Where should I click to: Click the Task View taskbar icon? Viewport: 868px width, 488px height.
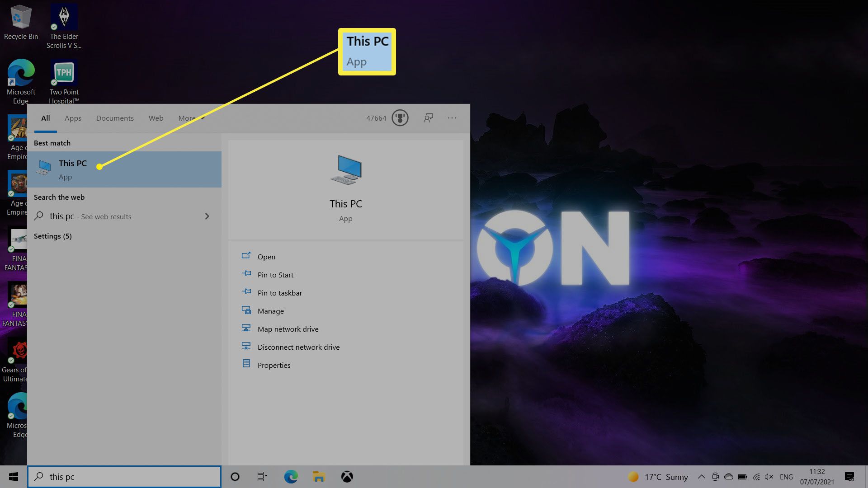pyautogui.click(x=263, y=476)
